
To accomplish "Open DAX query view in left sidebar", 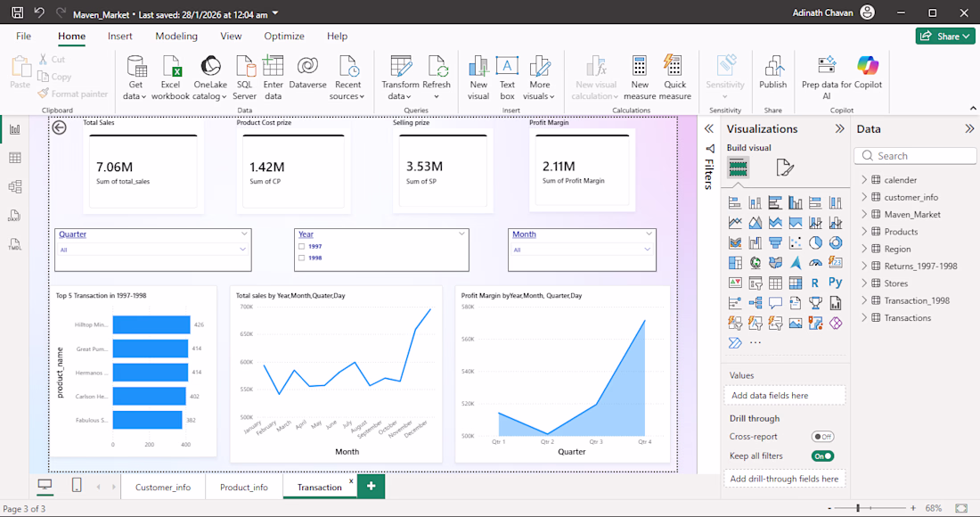I will click(x=15, y=216).
